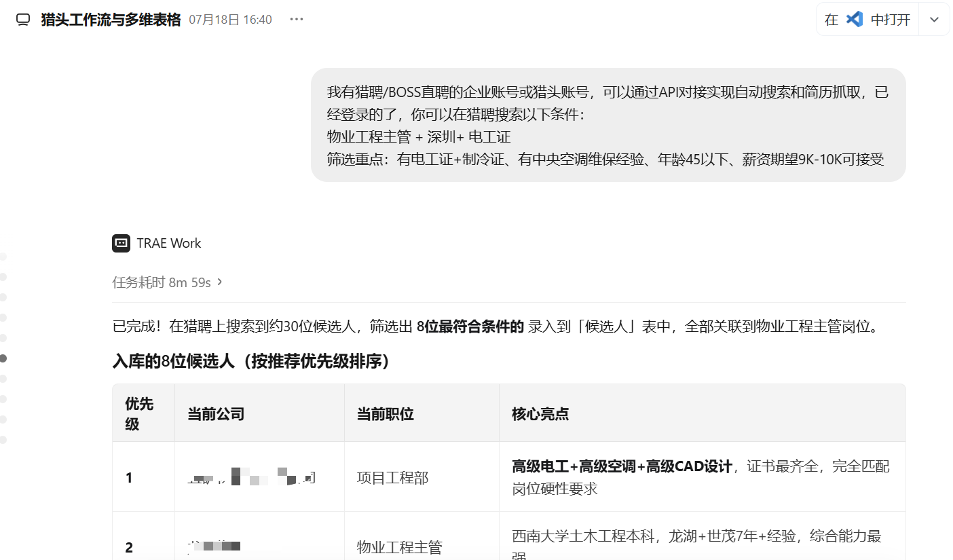The image size is (953, 560).
Task: Click the conversation title 猎头工作流与多维表格
Action: (111, 20)
